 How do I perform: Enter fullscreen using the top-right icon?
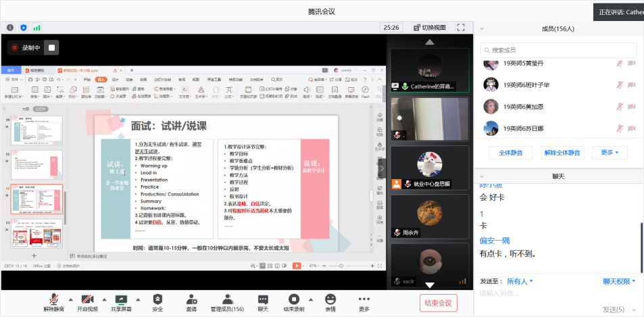[x=461, y=28]
